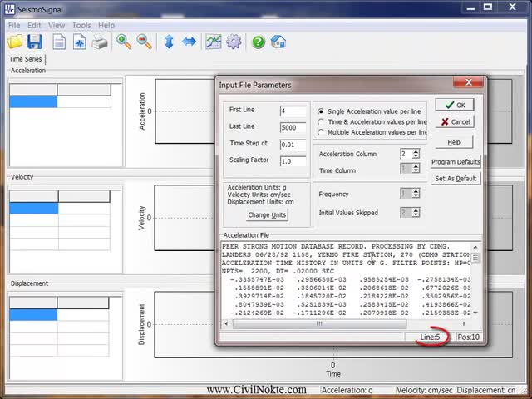Image resolution: width=532 pixels, height=399 pixels.
Task: Save using the floppy disk icon
Action: pyautogui.click(x=35, y=42)
